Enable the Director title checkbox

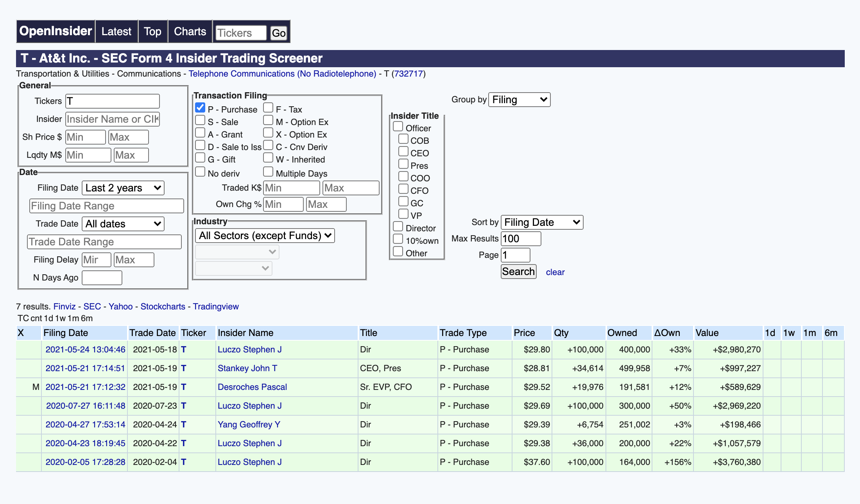(398, 227)
